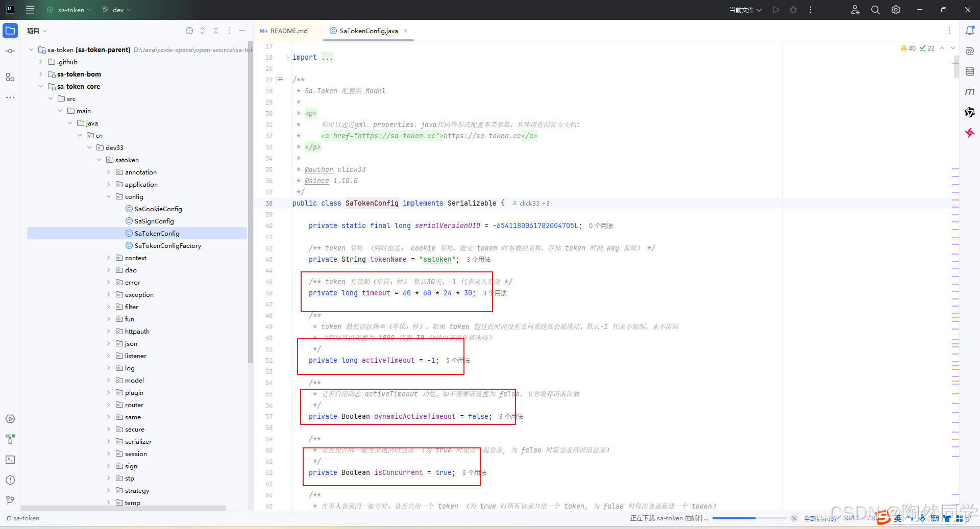Open https://sa-token.cc link in javadoc
980x529 pixels.
482,136
